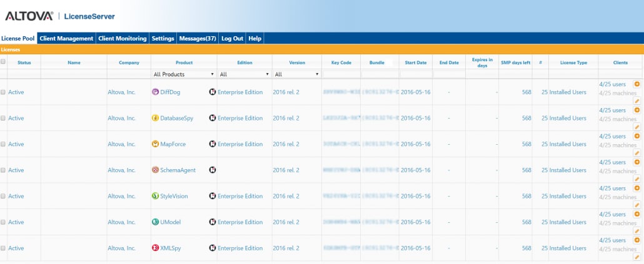Click the black bundle icon in MapForce row

pos(213,144)
